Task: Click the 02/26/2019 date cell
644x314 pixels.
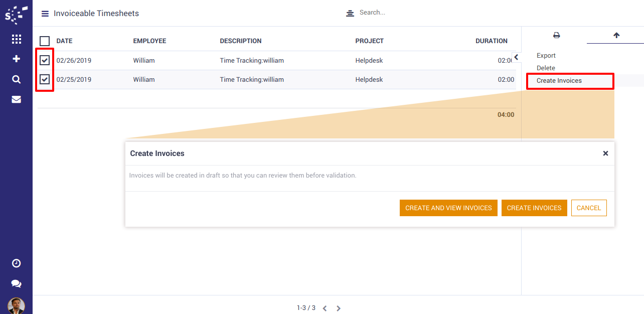Action: (74, 61)
